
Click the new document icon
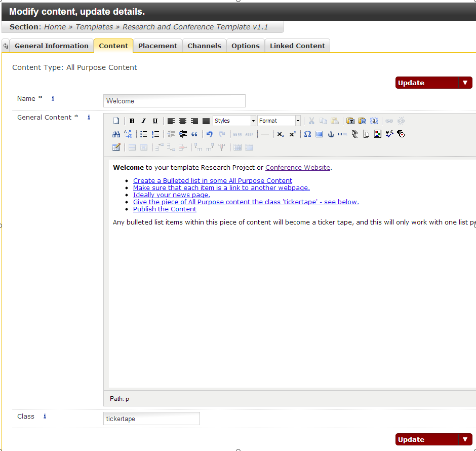click(x=116, y=121)
